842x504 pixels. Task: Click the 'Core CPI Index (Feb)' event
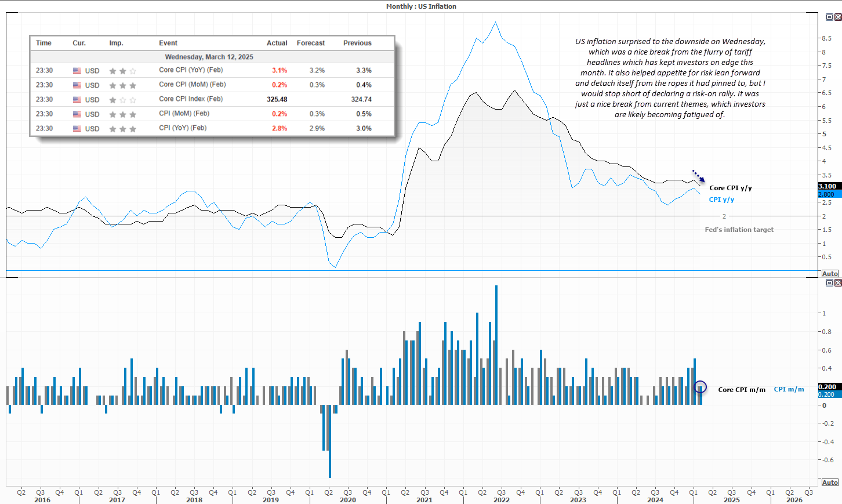point(191,99)
